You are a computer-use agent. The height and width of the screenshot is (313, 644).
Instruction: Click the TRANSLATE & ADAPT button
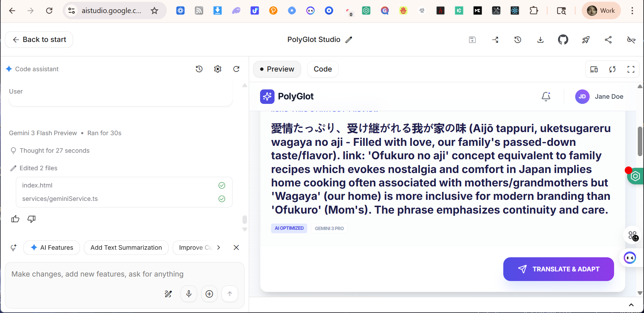(559, 269)
